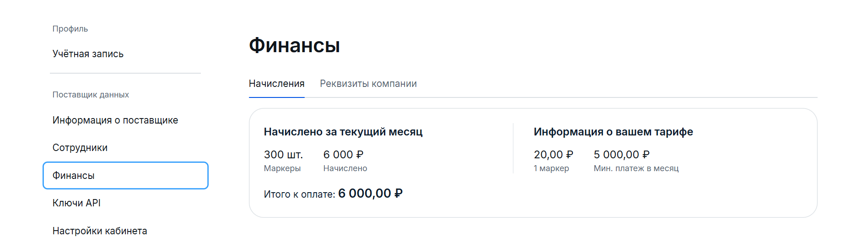Click the 20,00 ₽ marker price
This screenshot has width=868, height=248.
[553, 155]
